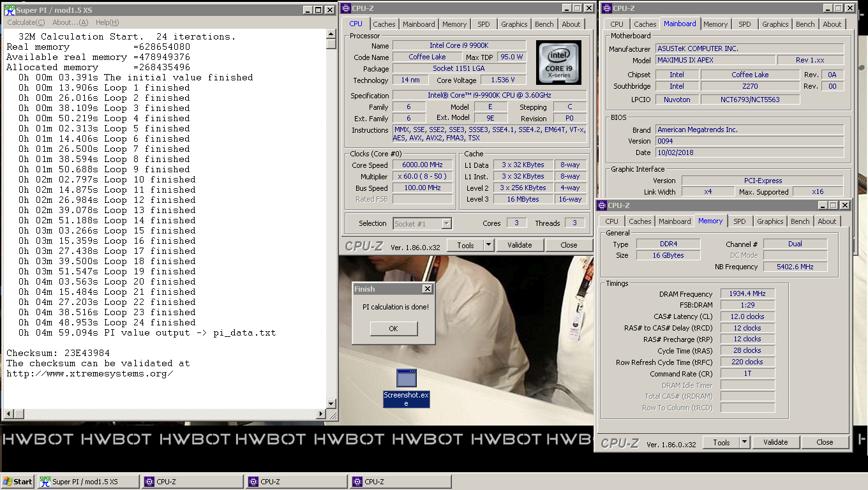Select About tab in Memory window
Screen dimensions: 868x490
(827, 221)
